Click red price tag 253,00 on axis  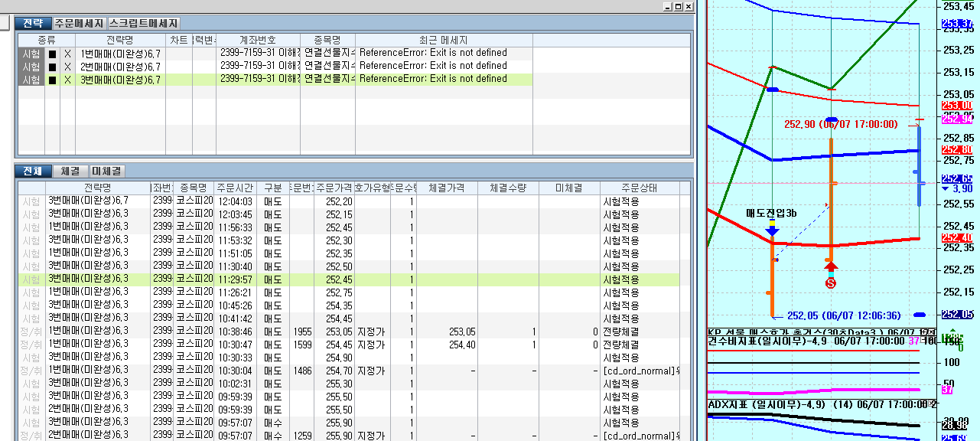(x=956, y=106)
